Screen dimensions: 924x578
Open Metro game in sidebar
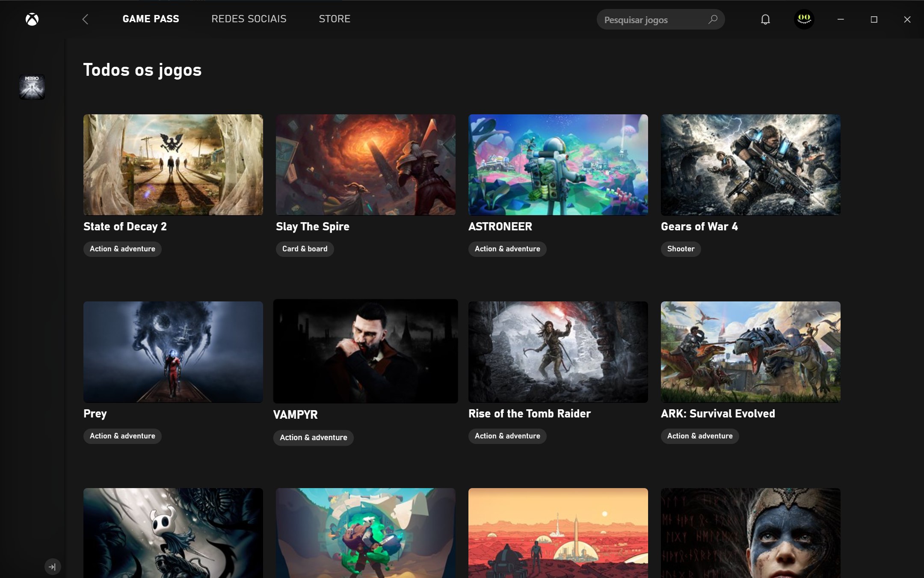(32, 87)
